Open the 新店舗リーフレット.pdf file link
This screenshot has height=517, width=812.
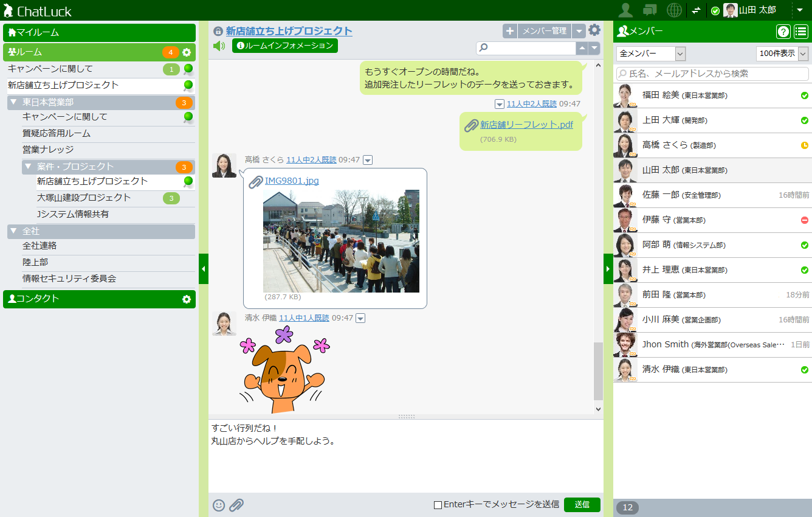point(526,125)
